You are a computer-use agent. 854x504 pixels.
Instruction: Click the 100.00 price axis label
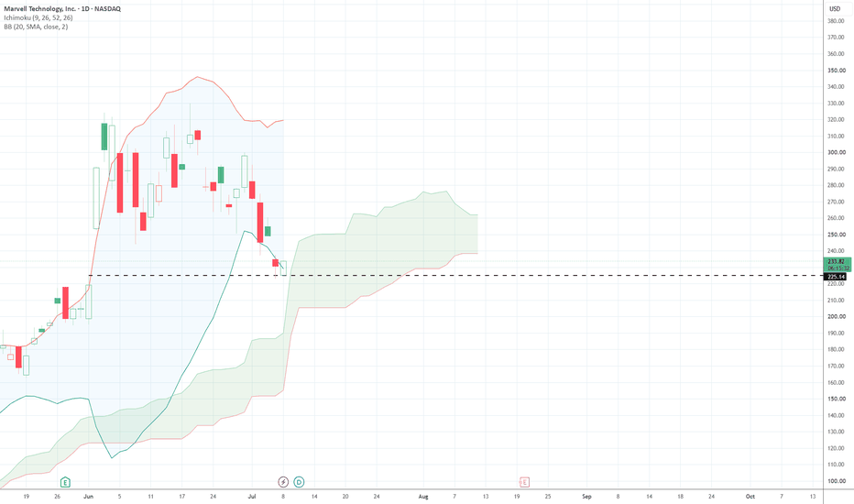[x=837, y=481]
